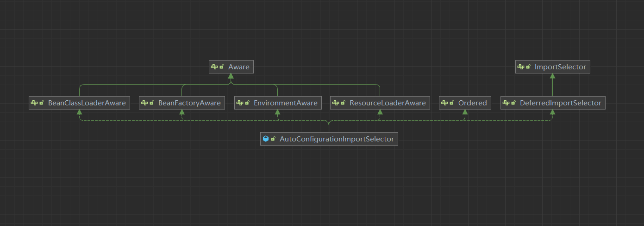
Task: Click the lock icon on Aware node
Action: pyautogui.click(x=221, y=67)
